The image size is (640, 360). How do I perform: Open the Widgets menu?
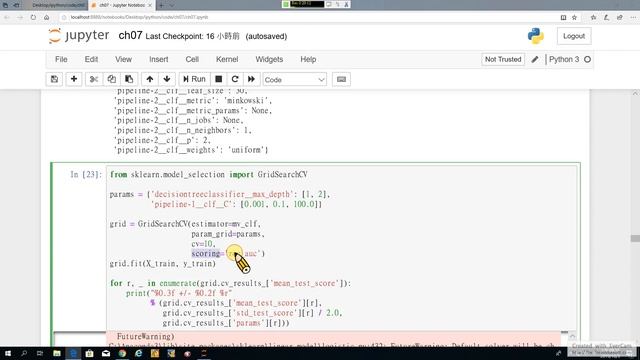[269, 60]
